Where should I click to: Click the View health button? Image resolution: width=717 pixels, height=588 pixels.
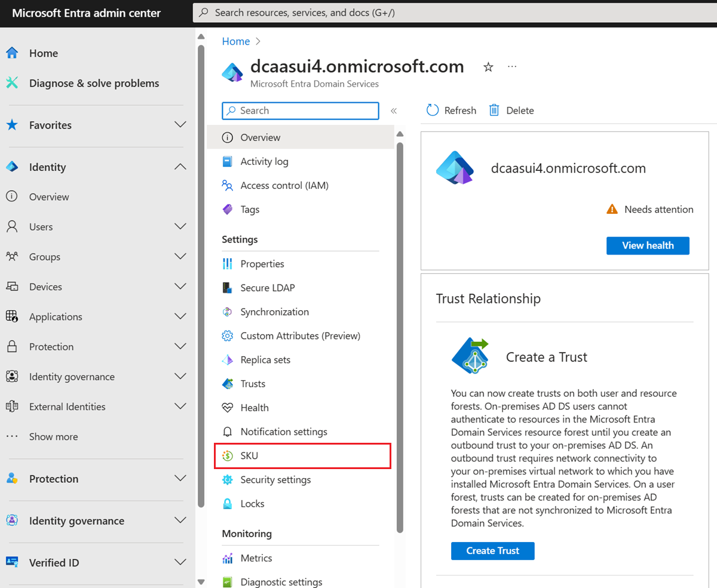click(x=648, y=246)
